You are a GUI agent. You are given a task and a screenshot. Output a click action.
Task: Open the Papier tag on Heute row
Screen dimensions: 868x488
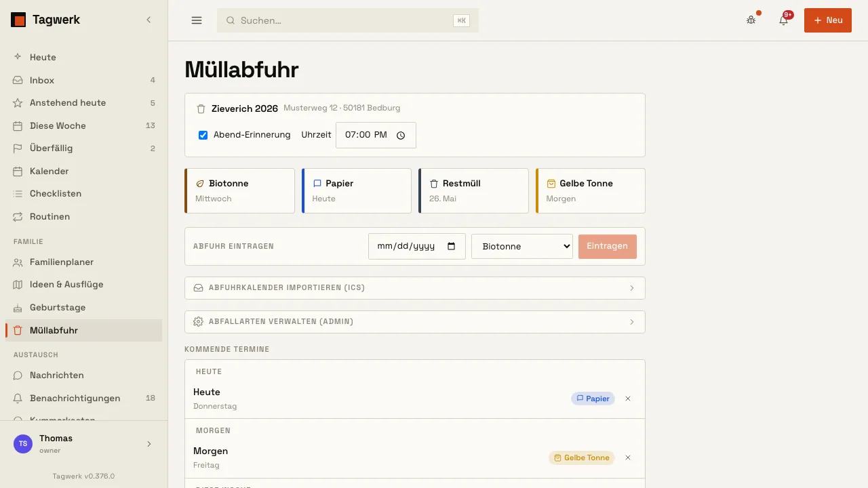593,399
